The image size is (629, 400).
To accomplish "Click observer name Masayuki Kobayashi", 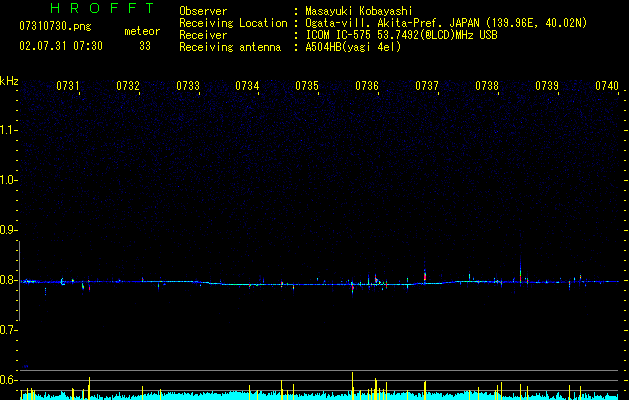I will [359, 11].
